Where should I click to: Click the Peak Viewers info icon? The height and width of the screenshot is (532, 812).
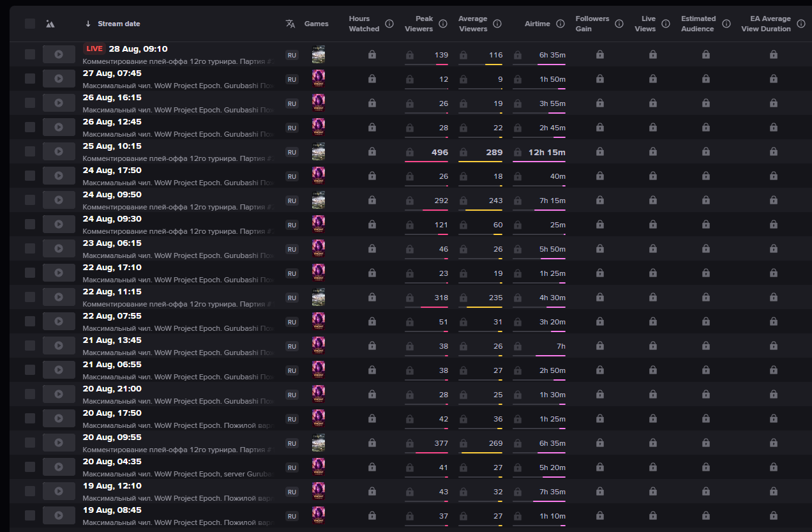coord(443,24)
